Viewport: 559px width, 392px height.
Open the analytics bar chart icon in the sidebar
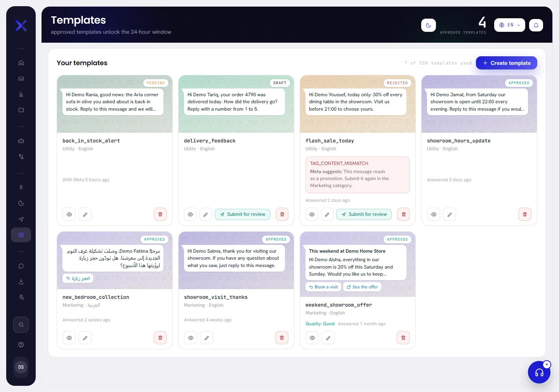21,94
